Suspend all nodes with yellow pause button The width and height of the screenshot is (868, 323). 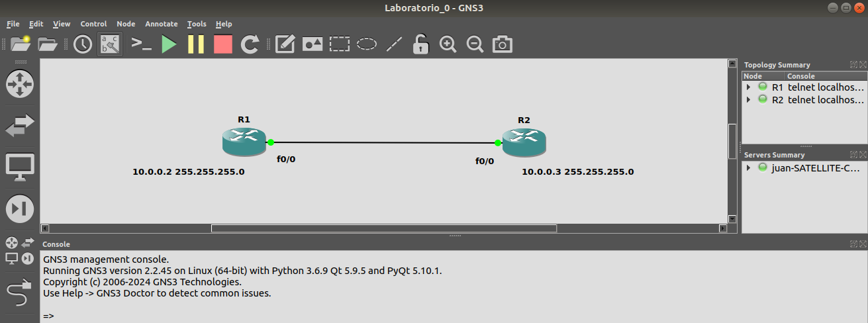[x=196, y=44]
